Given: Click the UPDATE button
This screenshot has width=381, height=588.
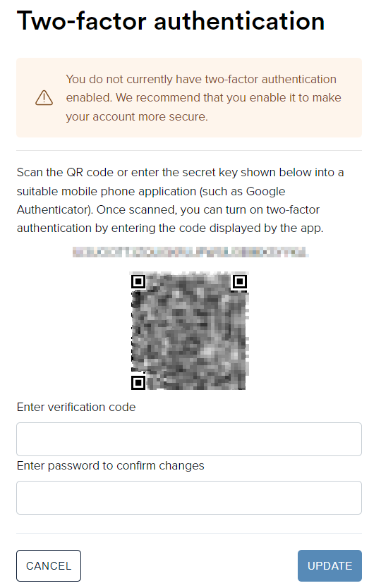Looking at the screenshot, I should point(329,565).
